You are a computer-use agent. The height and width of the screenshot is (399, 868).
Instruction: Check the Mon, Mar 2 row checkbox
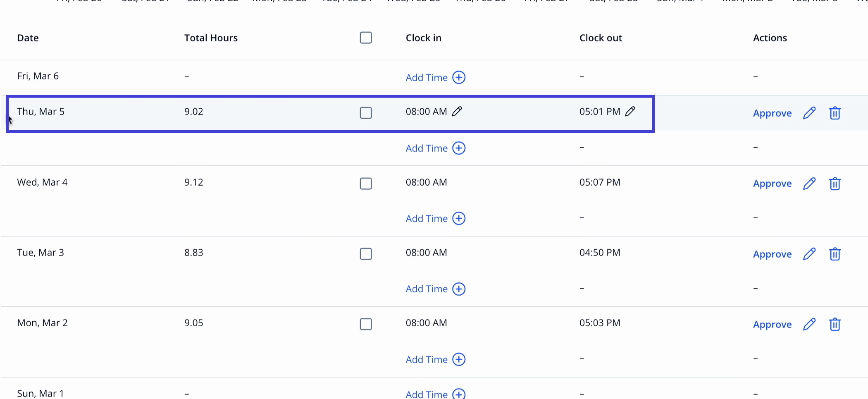[366, 324]
